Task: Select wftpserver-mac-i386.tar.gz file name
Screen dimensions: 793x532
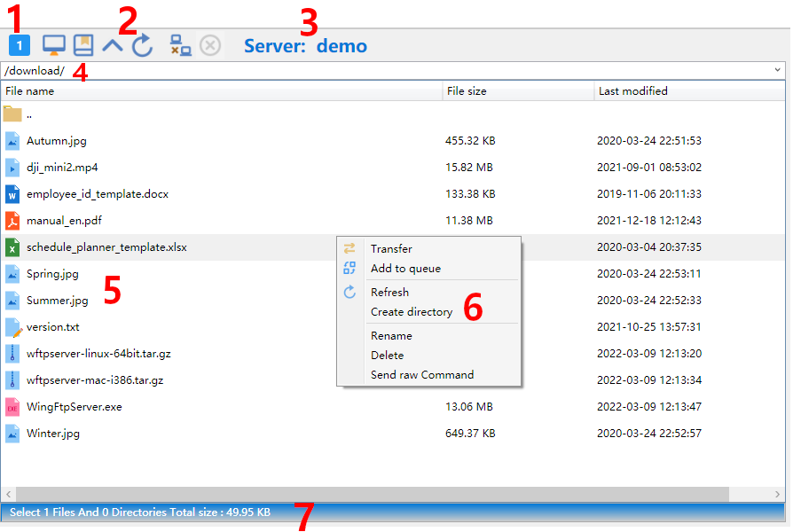Action: pos(95,380)
